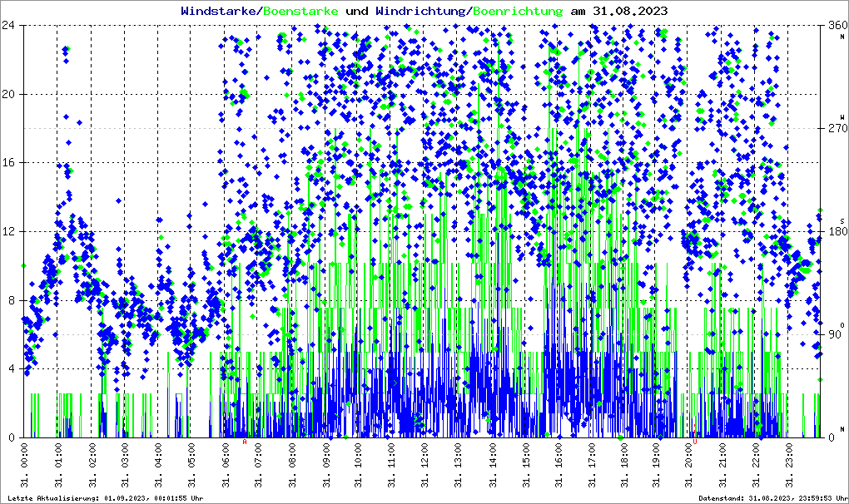
Task: Click the '90' direction-degree label
Action: coord(834,334)
